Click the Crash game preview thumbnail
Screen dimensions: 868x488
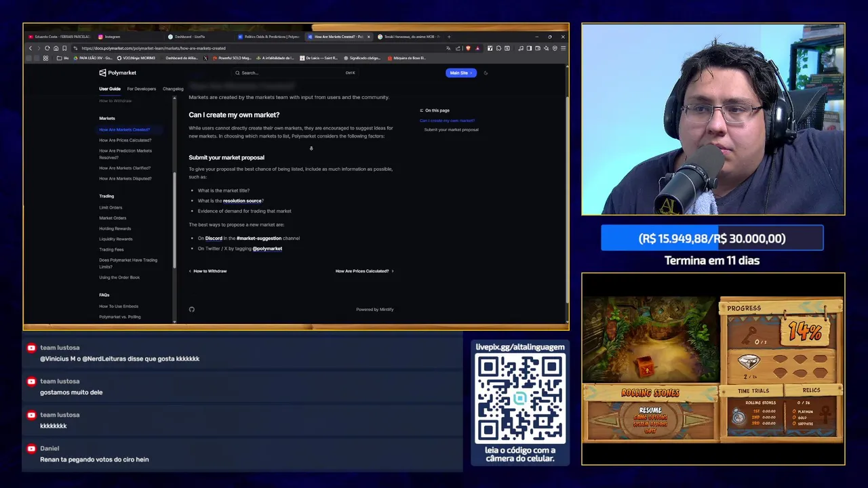[x=651, y=340]
